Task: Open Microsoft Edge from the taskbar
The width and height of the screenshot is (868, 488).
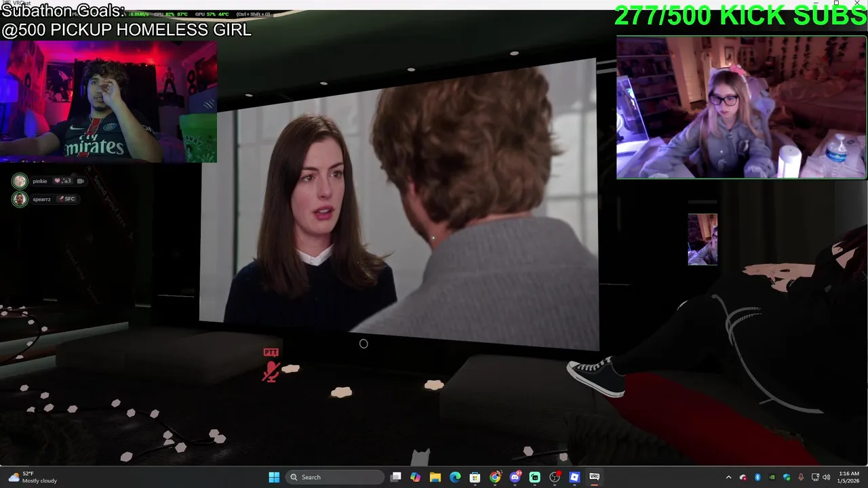Action: tap(455, 477)
